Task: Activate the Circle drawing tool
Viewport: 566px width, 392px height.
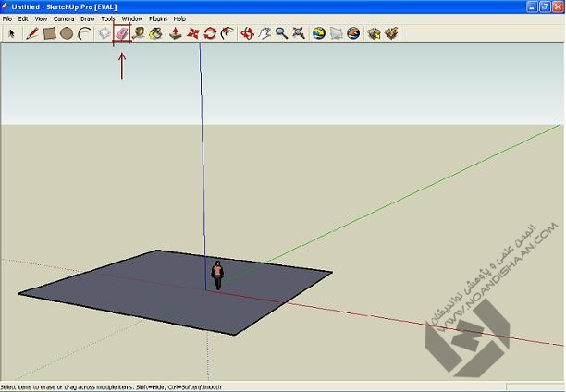Action: [x=67, y=33]
